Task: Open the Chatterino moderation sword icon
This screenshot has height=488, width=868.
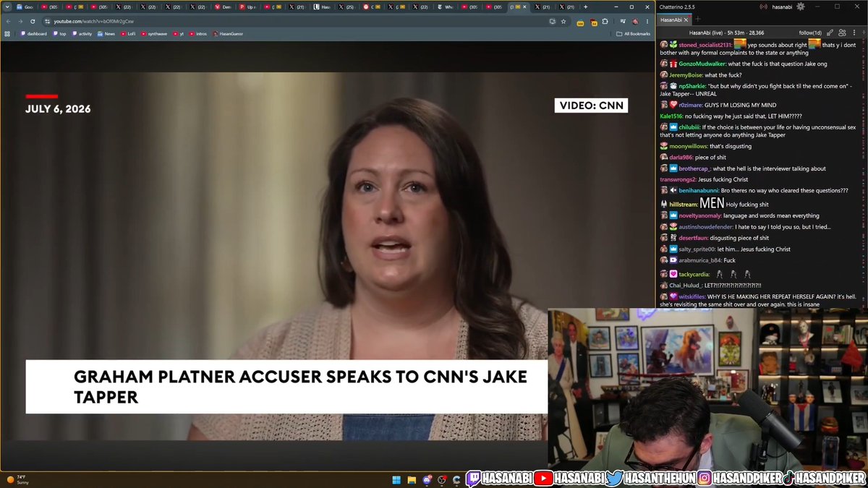Action: tap(830, 33)
